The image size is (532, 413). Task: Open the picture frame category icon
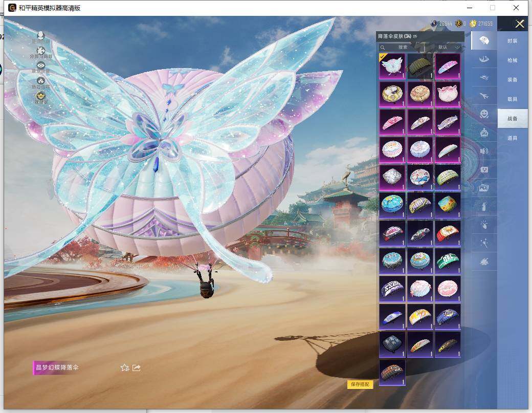[483, 188]
